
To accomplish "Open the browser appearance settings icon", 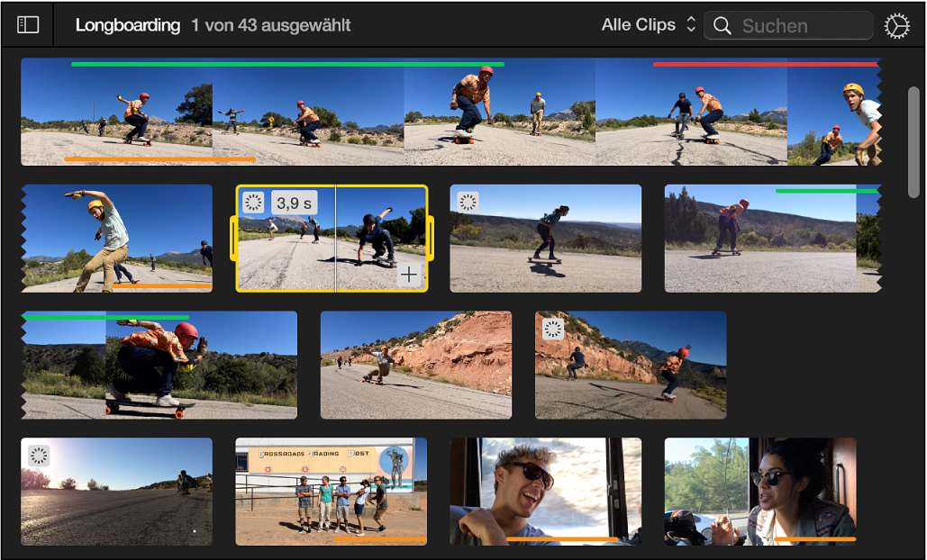I will [x=897, y=26].
